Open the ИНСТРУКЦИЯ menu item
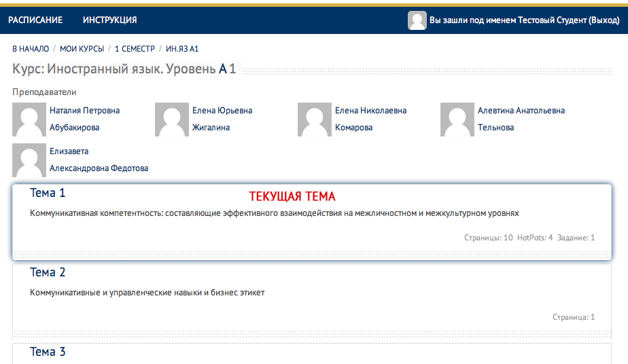This screenshot has width=628, height=364. pos(109,20)
